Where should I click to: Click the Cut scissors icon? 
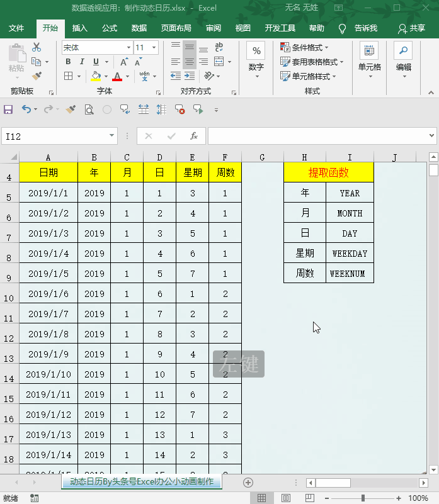pyautogui.click(x=37, y=47)
